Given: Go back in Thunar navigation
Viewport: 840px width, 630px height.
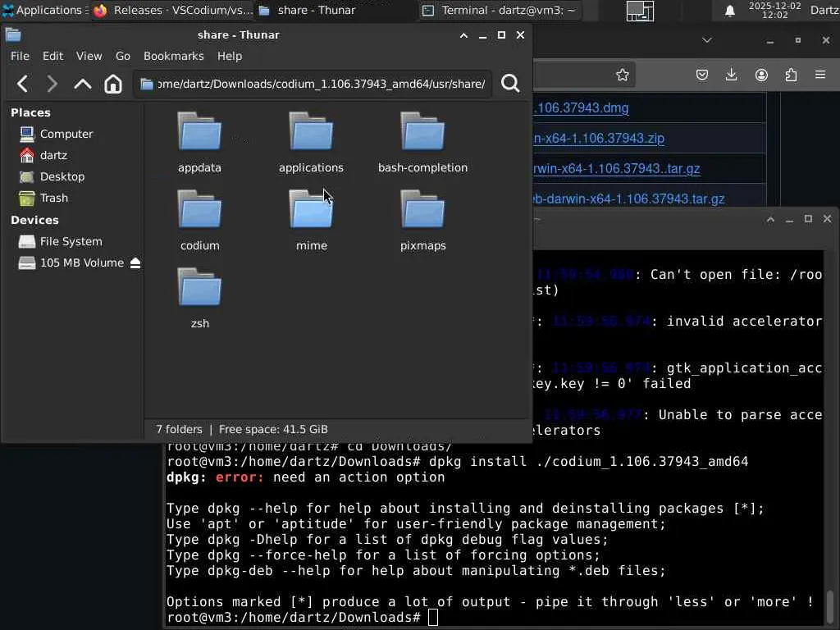Looking at the screenshot, I should (22, 84).
